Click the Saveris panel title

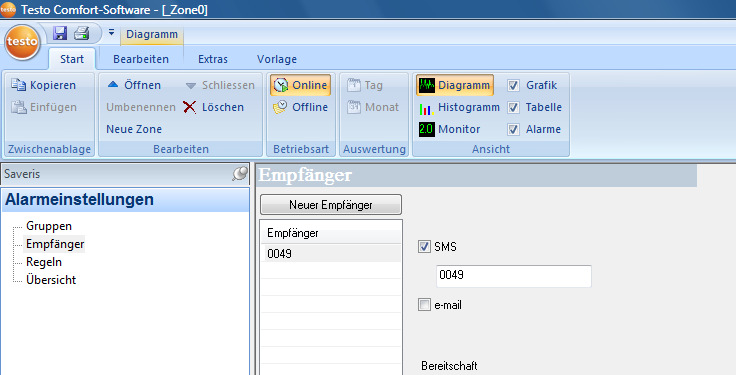tap(22, 174)
